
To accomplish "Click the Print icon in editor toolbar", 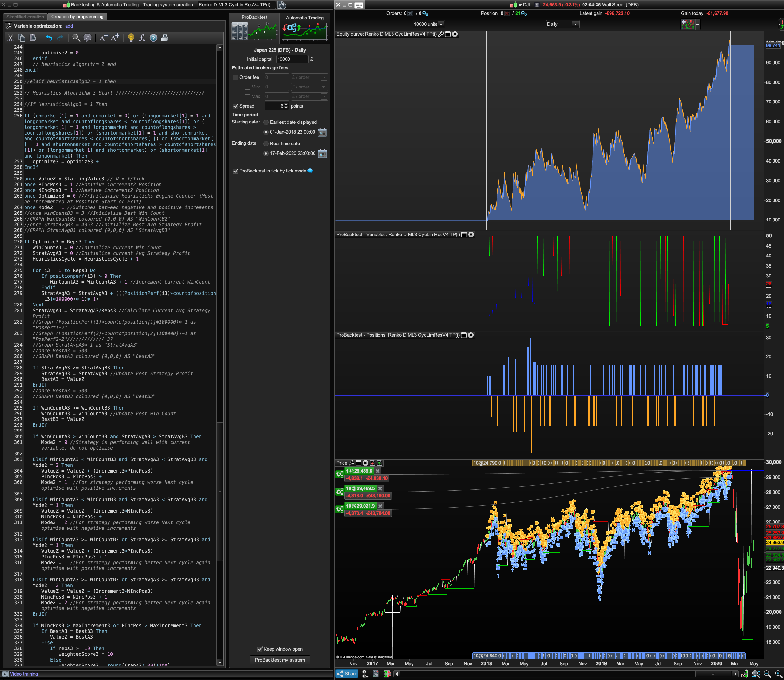I will [164, 38].
